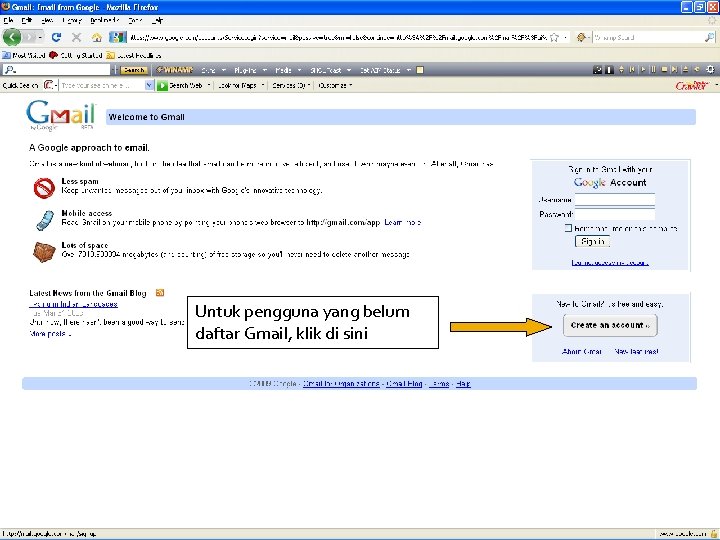Click the Mobile access phone icon

pos(45,220)
